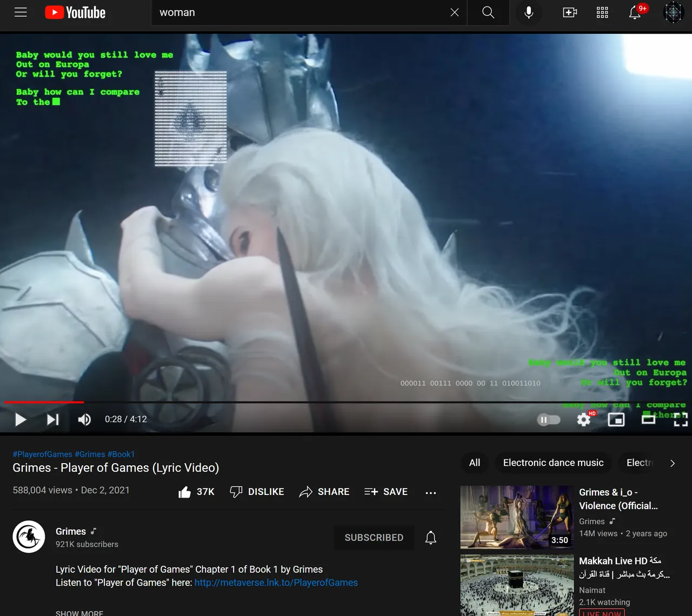Click the DISLIKE button
Image resolution: width=692 pixels, height=616 pixels.
pos(257,492)
